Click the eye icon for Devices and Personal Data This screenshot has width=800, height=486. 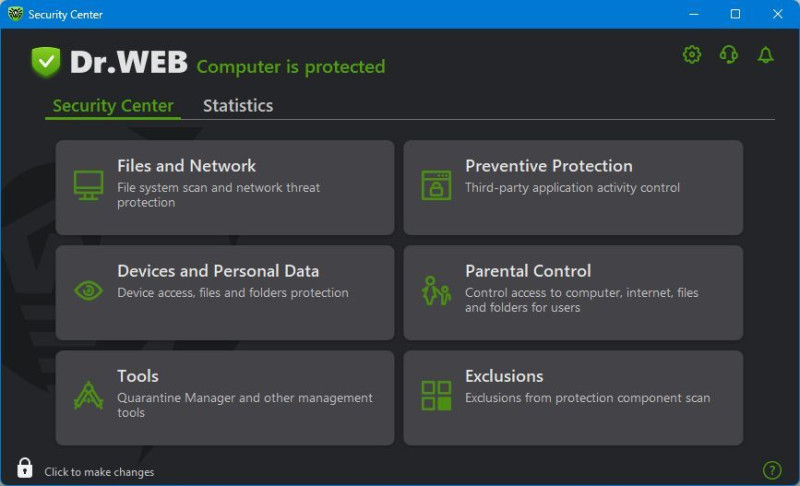(88, 291)
